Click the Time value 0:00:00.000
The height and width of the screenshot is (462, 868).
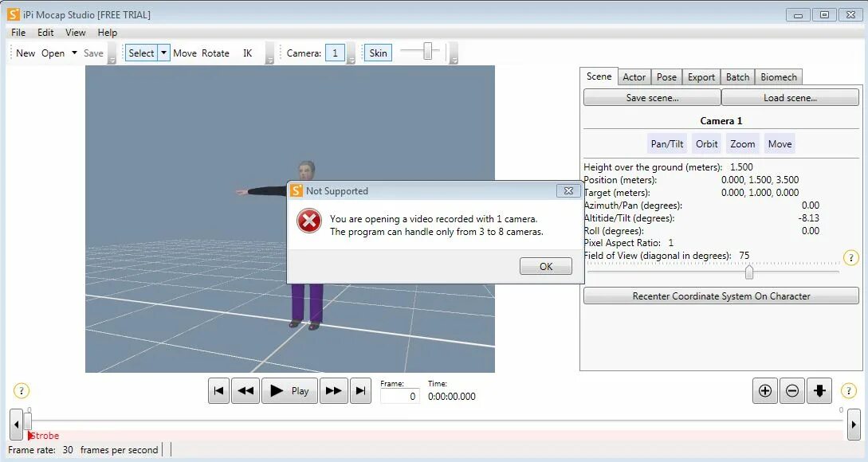452,396
